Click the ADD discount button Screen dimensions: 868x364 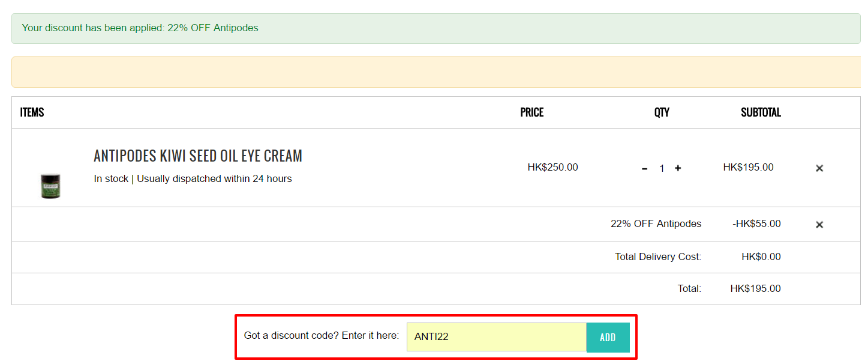(608, 338)
